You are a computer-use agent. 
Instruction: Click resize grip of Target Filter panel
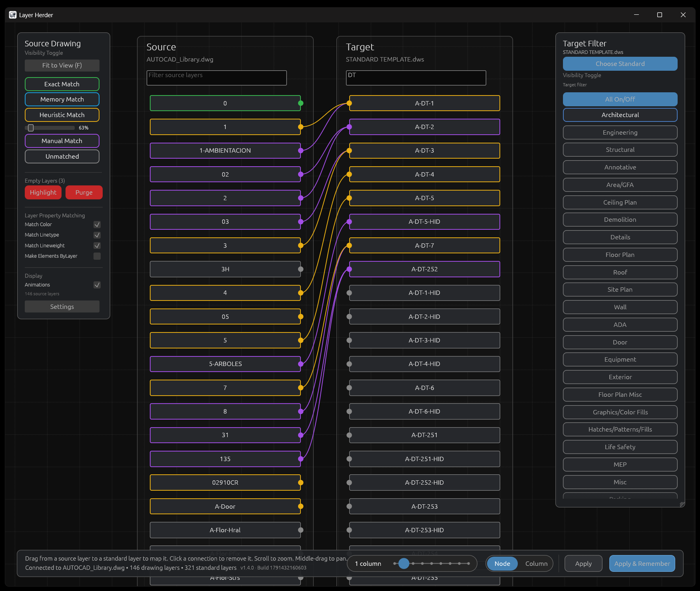(682, 504)
